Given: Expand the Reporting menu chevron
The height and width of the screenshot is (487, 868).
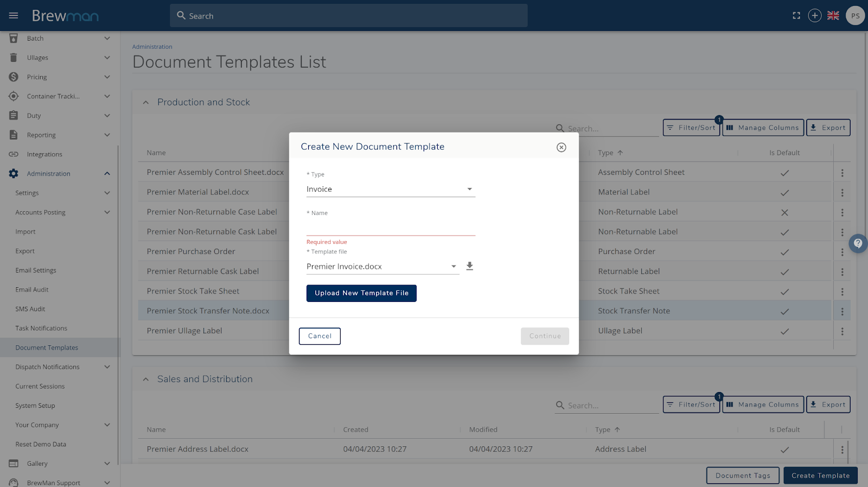Looking at the screenshot, I should (x=107, y=135).
